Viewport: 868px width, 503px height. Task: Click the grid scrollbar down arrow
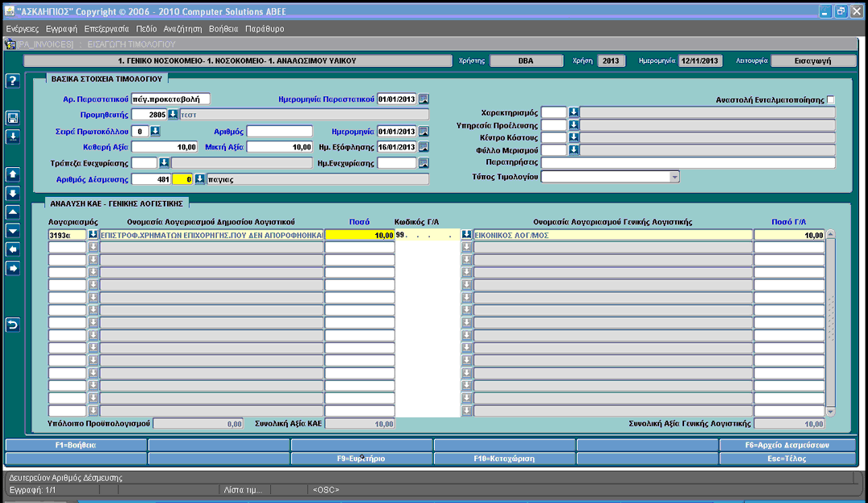[830, 412]
